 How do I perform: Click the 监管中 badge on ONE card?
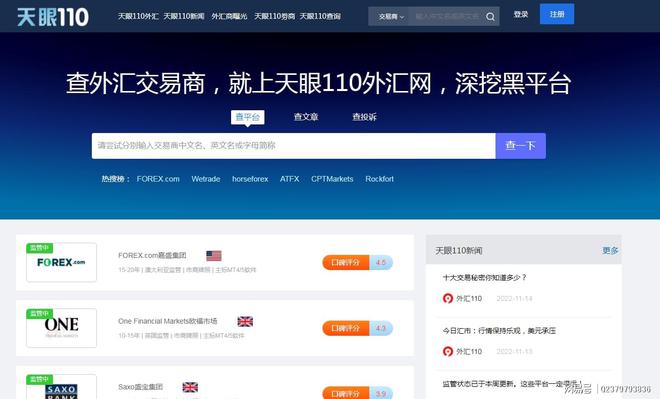point(40,314)
